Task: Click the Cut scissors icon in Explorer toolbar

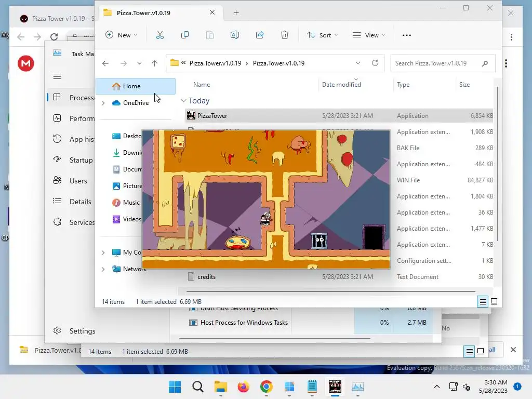Action: [x=160, y=35]
